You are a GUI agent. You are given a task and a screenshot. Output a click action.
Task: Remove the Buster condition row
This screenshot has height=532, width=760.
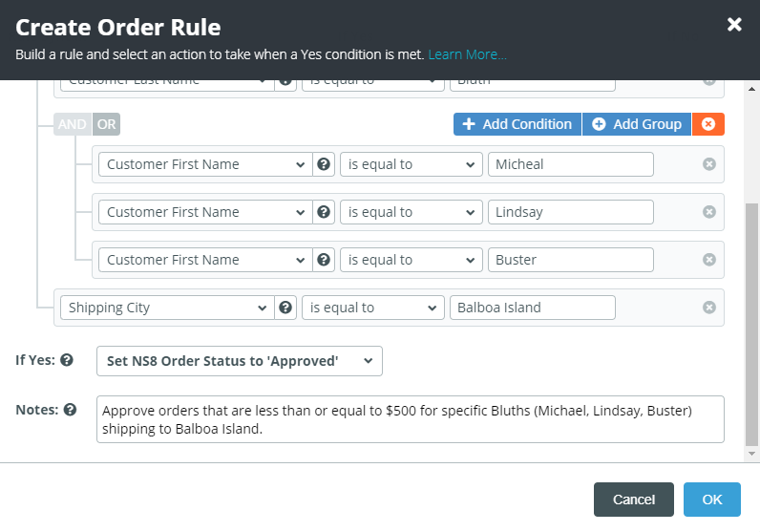click(x=709, y=260)
